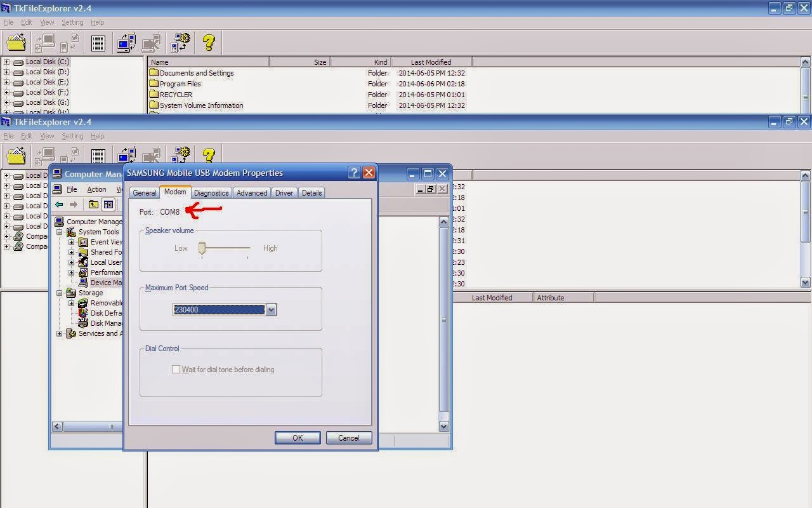Click the Attribute column header in the lower pane
This screenshot has width=812, height=508.
click(x=563, y=297)
